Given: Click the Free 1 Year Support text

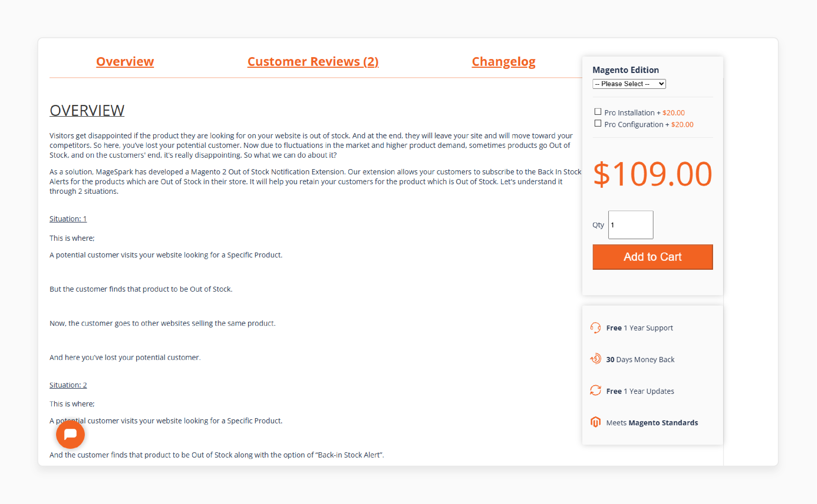Looking at the screenshot, I should click(x=639, y=328).
